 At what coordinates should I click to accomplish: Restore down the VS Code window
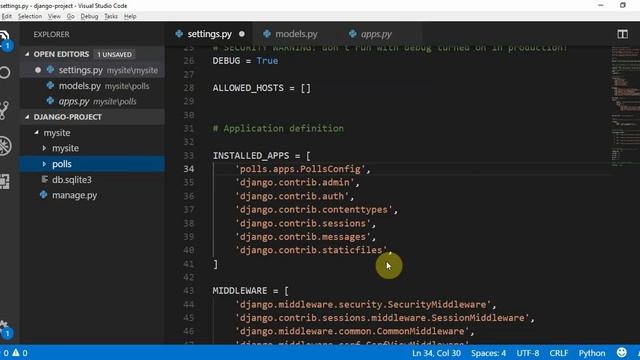622,5
